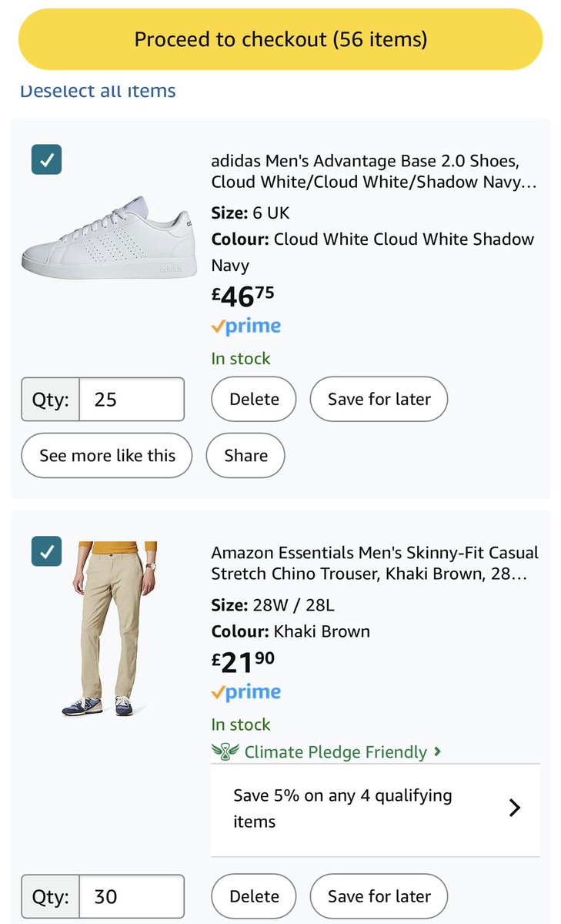561x924 pixels.
Task: Share the adidas shoes item
Action: coord(245,456)
